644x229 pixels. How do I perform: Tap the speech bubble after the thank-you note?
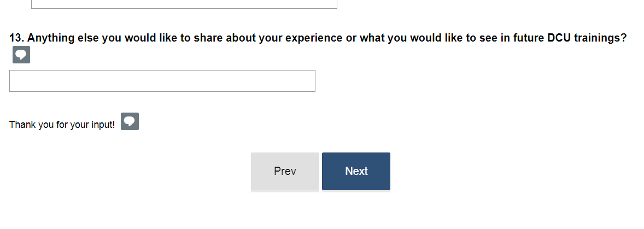[130, 121]
